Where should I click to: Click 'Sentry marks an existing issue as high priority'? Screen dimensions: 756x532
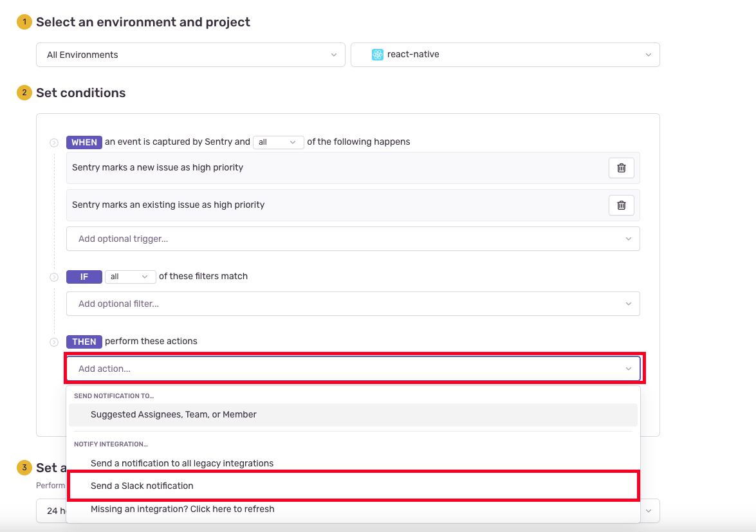click(x=169, y=205)
